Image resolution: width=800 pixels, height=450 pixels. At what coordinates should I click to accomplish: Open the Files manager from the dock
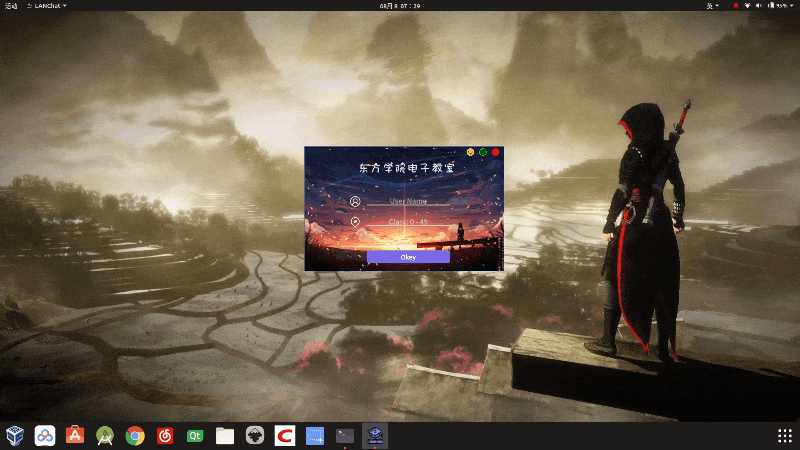point(225,436)
